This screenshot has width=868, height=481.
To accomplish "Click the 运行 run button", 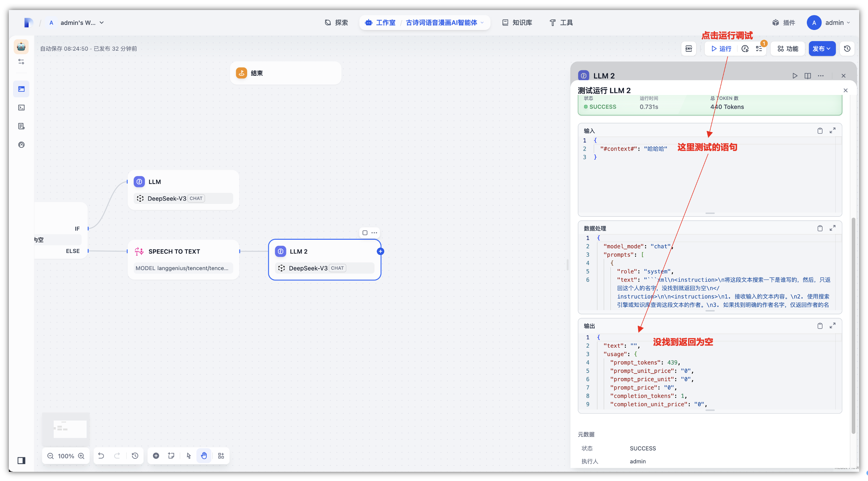I will tap(721, 49).
